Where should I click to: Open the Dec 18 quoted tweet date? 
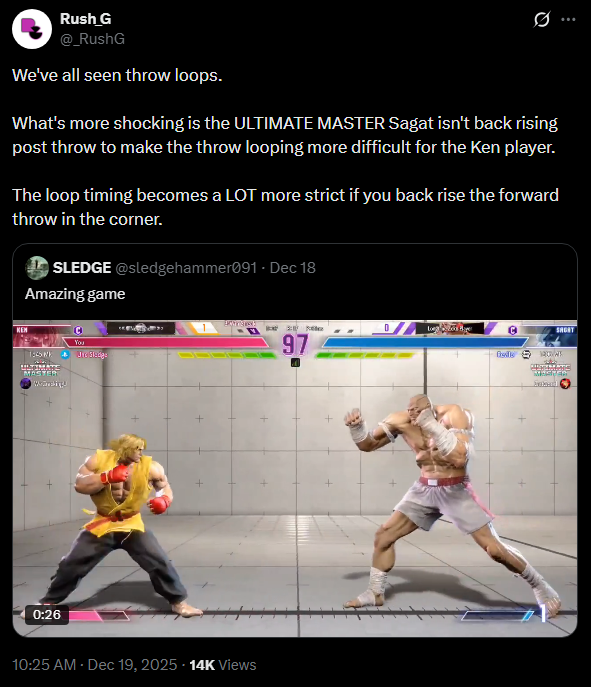pyautogui.click(x=293, y=268)
